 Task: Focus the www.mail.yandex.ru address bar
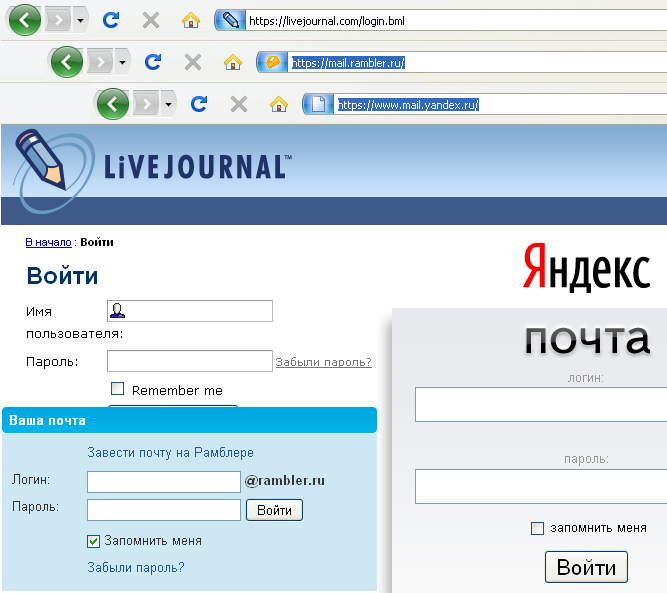click(x=500, y=104)
